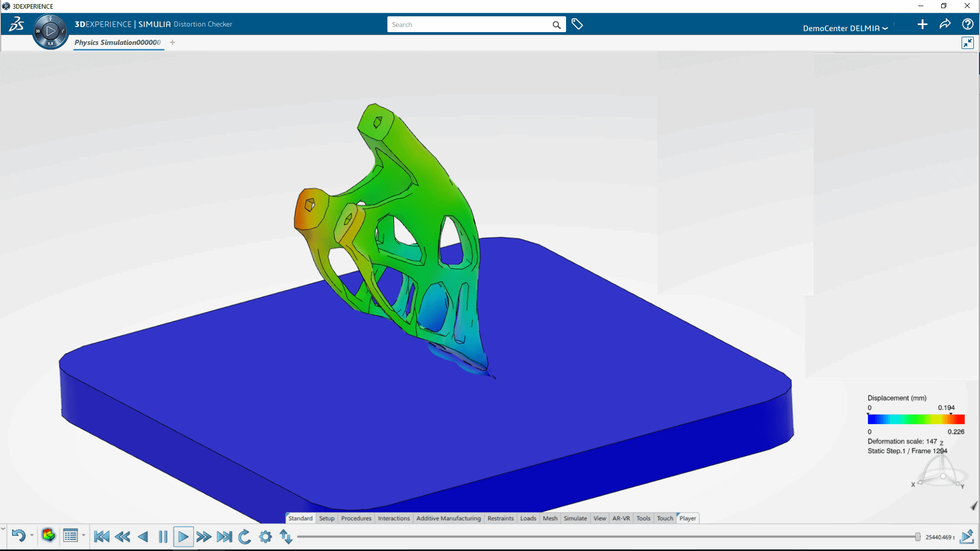The image size is (980, 551).
Task: Expand the table view dropdown arrow
Action: 84,535
